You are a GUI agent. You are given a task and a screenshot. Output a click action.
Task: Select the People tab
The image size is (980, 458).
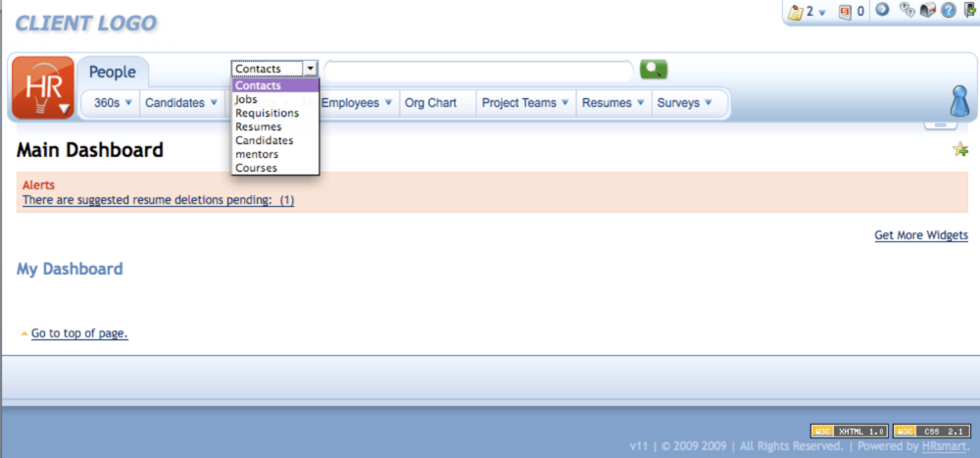[112, 72]
